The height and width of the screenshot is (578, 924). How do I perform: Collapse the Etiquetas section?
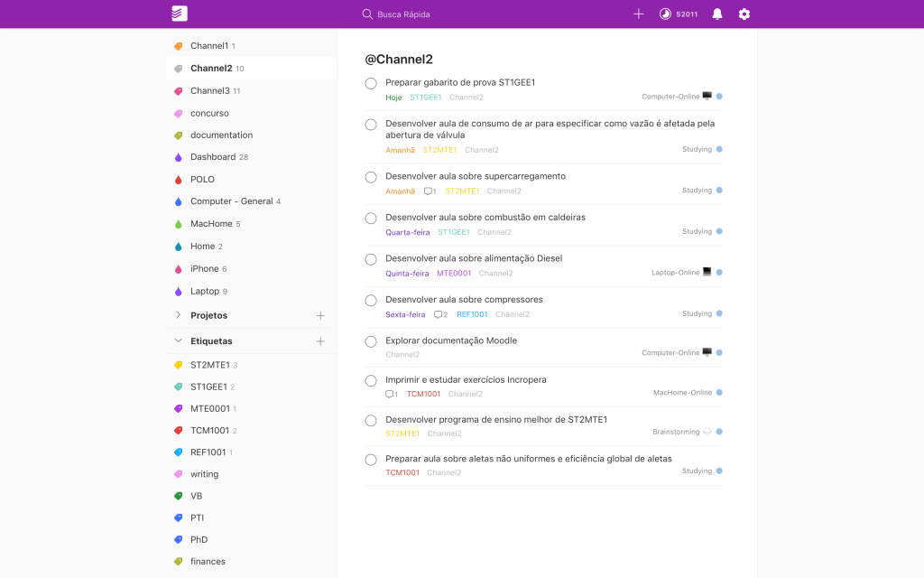(x=178, y=340)
